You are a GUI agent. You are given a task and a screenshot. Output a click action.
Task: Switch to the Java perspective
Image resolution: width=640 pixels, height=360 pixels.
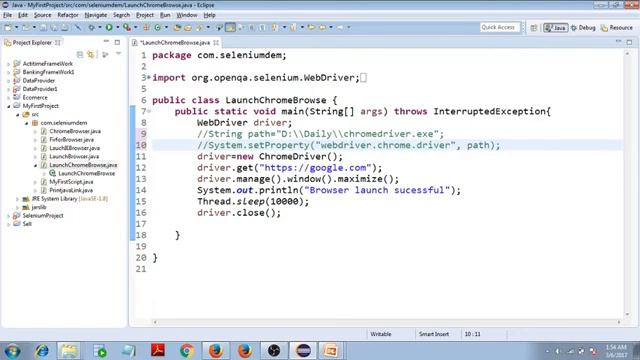pos(556,28)
